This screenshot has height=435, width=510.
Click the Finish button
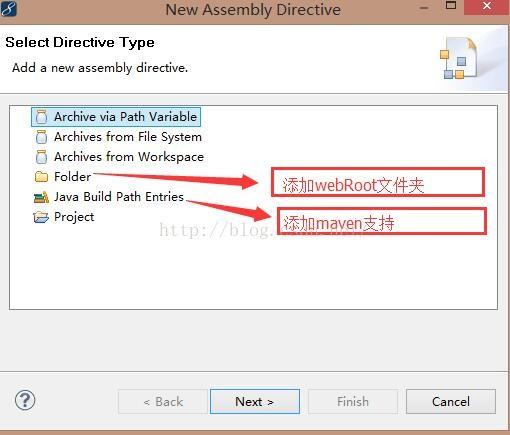[353, 402]
